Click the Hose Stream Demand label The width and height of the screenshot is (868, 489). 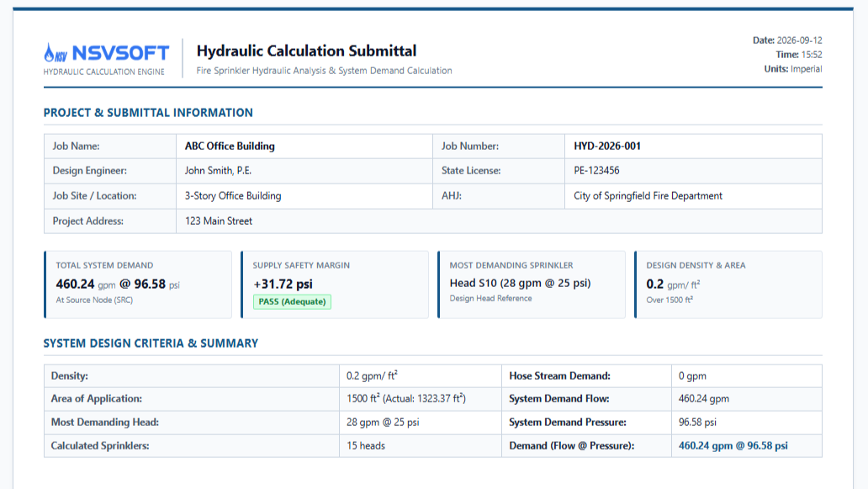coord(559,376)
